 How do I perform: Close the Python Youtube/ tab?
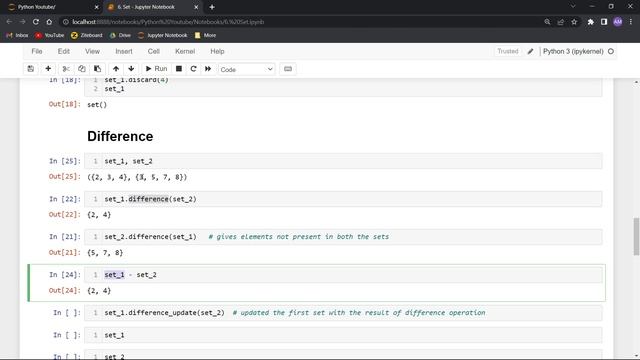[96, 7]
